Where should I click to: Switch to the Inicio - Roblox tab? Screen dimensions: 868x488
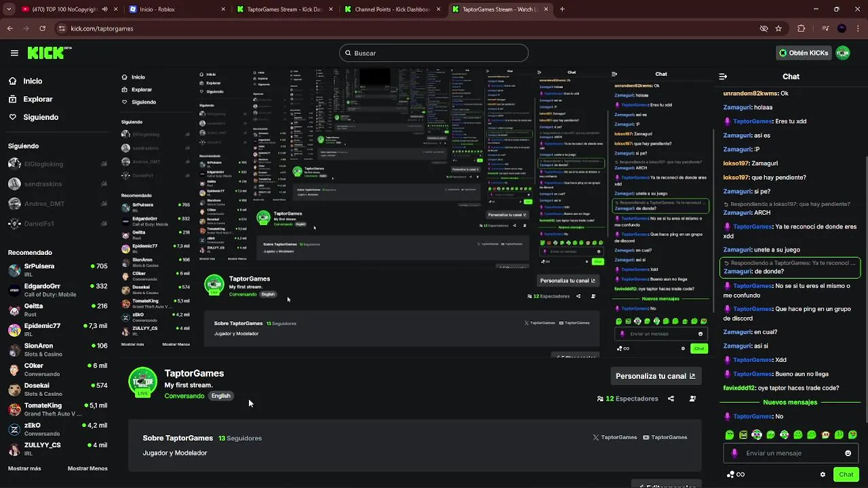178,9
